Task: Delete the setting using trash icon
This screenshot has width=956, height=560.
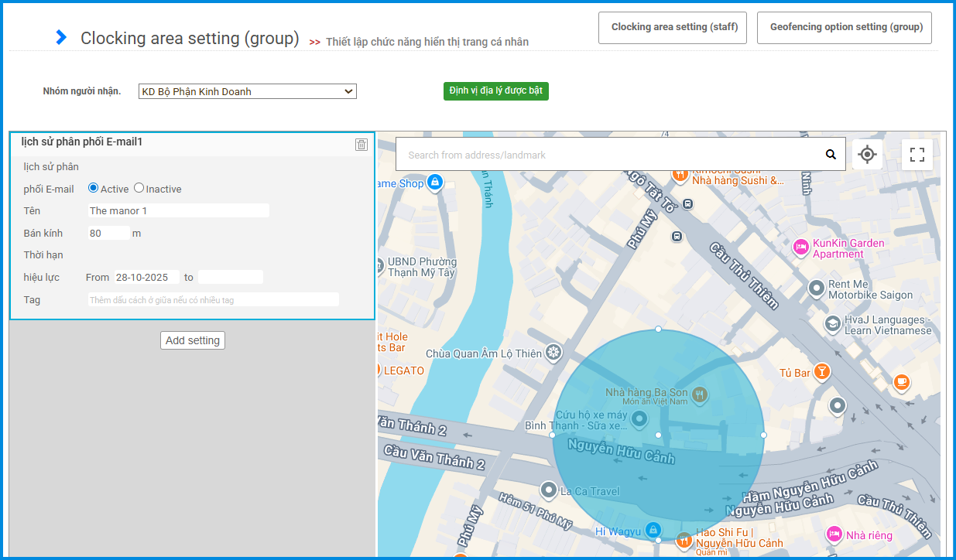Action: 361,145
